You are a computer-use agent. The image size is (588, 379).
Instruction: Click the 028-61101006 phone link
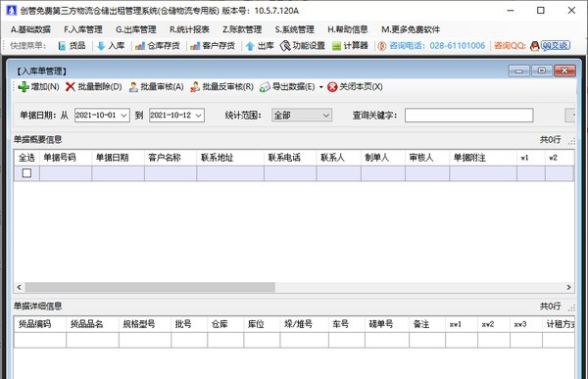[x=457, y=46]
